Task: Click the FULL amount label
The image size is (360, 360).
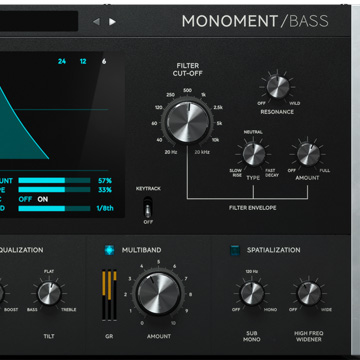Action: pos(325,171)
